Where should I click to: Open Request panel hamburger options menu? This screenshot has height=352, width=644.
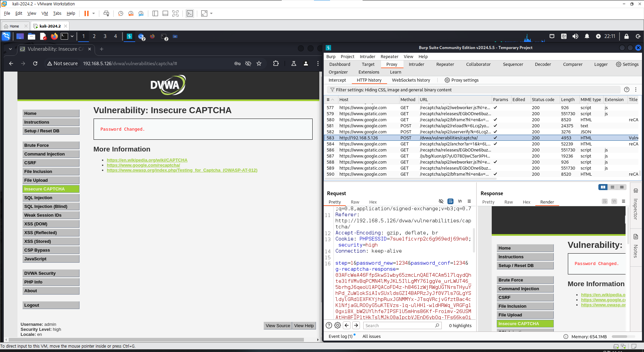click(x=469, y=201)
